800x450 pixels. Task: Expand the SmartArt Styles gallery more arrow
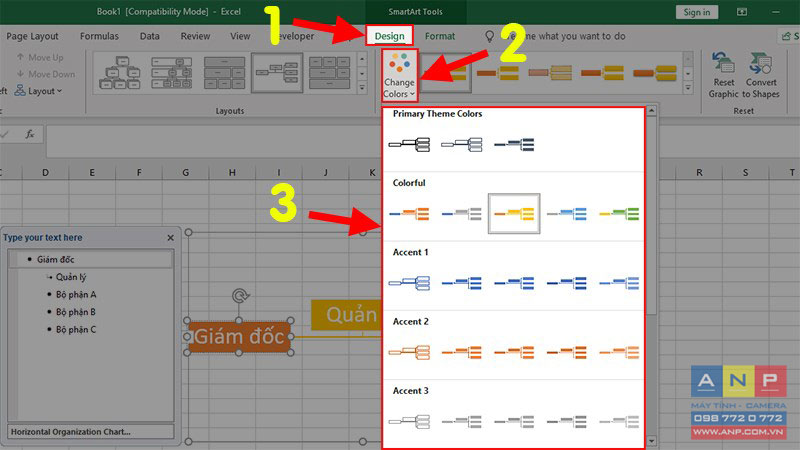pos(688,88)
